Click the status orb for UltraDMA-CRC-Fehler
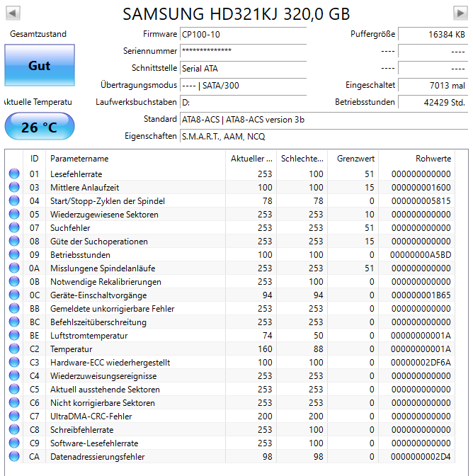This screenshot has height=476, width=473. [14, 416]
